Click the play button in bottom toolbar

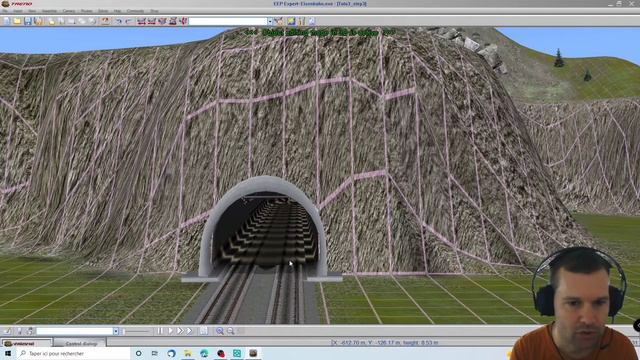[x=170, y=331]
